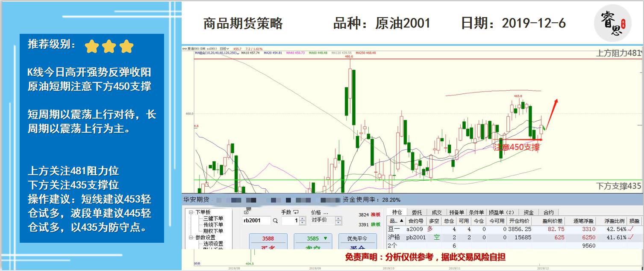Switch to the 委托 tab
Screen dimensions: 644x271
tap(417, 212)
